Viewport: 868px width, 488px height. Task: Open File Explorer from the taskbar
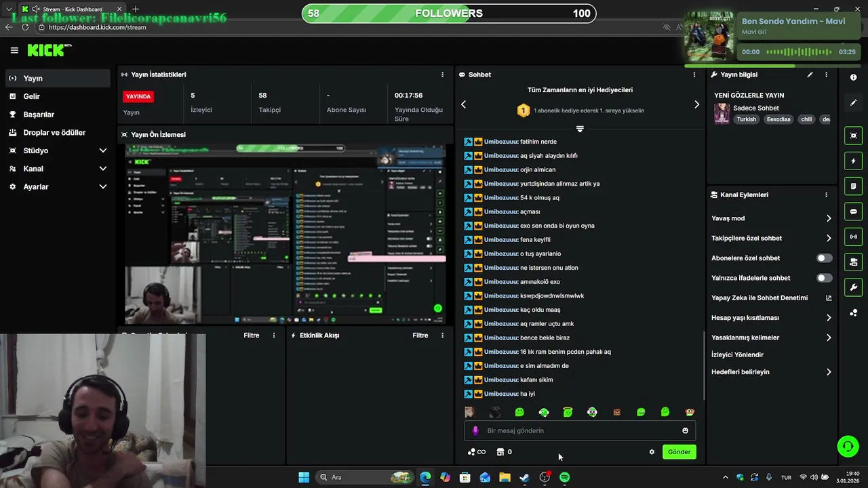pos(505,477)
